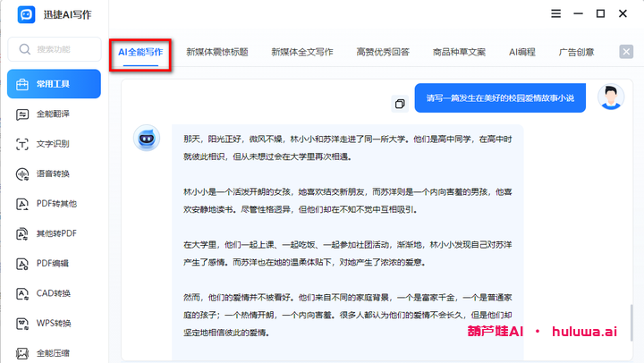Viewport: 644px width, 363px height.
Task: Click the paragraph starting 然而，他们的爱情并不被看好
Action: pos(347,315)
